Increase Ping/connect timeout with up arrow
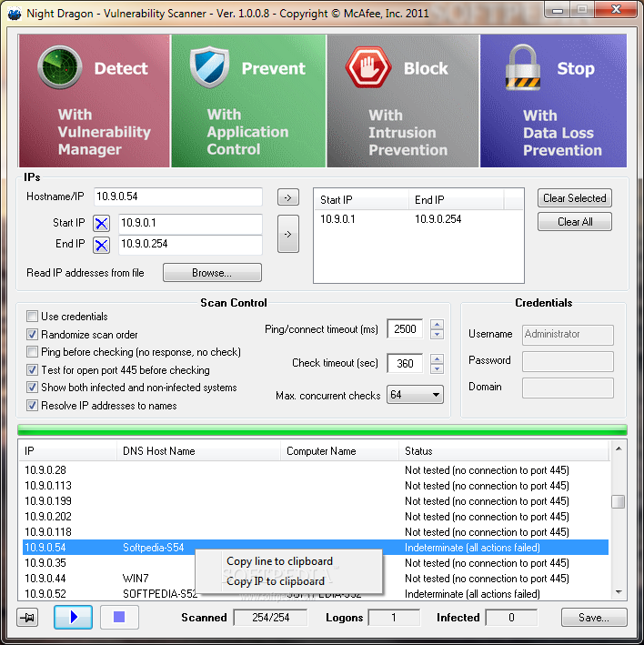This screenshot has height=645, width=644. tap(437, 324)
